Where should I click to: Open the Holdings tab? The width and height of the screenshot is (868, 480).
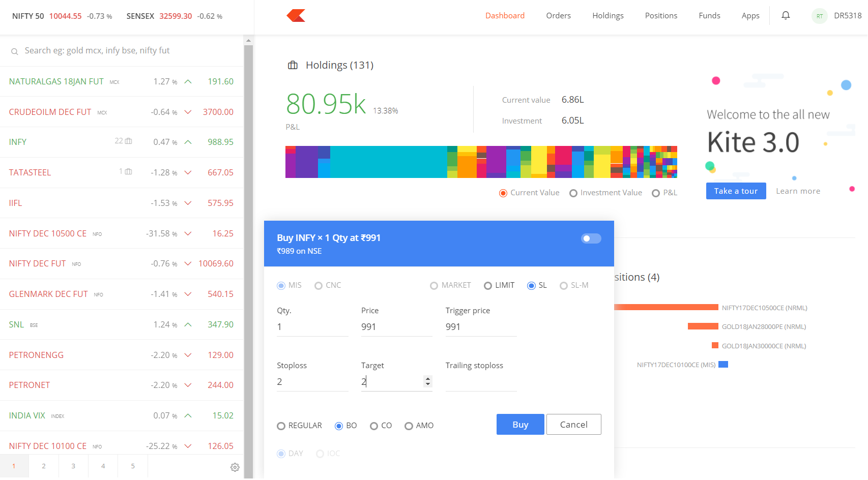(x=607, y=16)
